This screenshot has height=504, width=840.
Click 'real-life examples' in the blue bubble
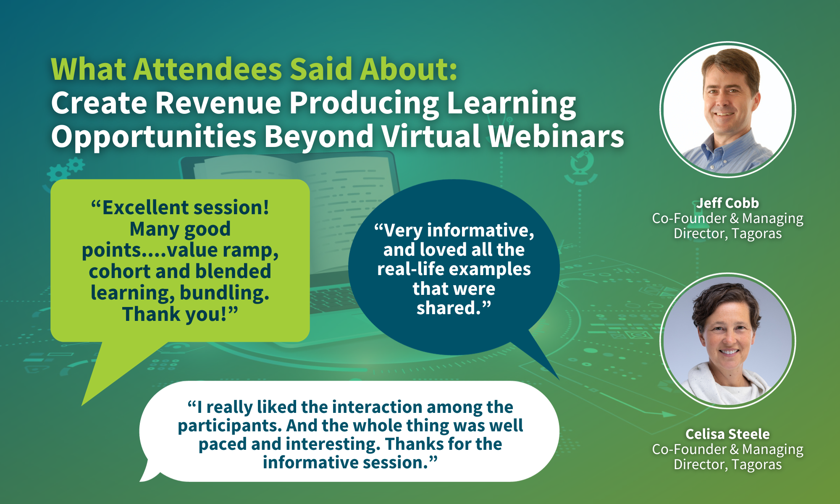[x=454, y=269]
